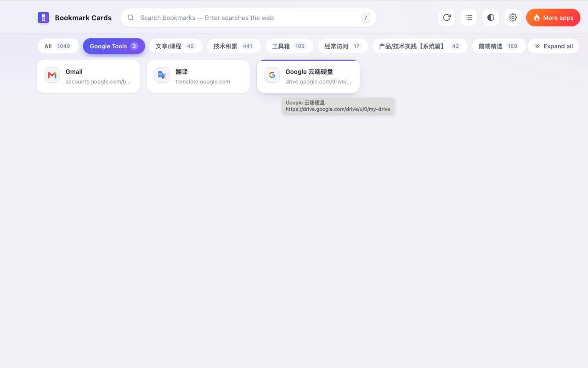Click the Google Translate icon
Viewport: 588px width, 368px height.
pyautogui.click(x=162, y=75)
